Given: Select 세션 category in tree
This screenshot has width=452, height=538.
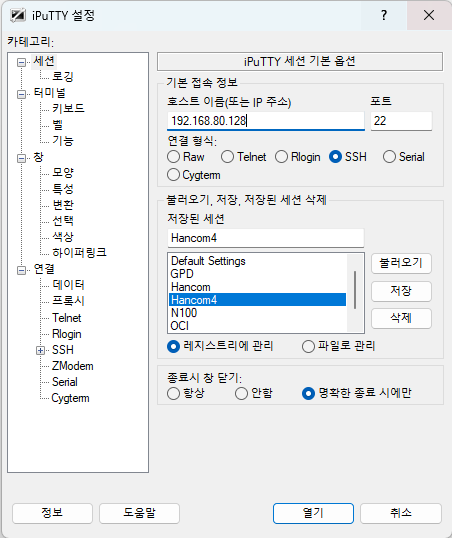Looking at the screenshot, I should [x=44, y=61].
